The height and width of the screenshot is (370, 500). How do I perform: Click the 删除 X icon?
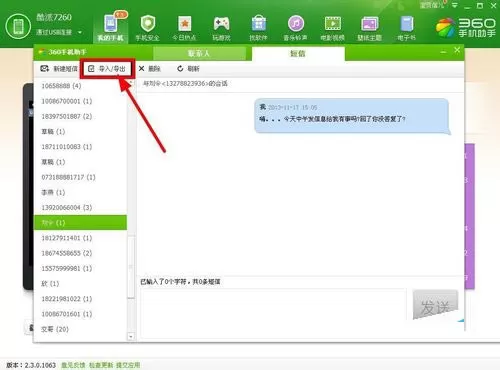point(142,69)
